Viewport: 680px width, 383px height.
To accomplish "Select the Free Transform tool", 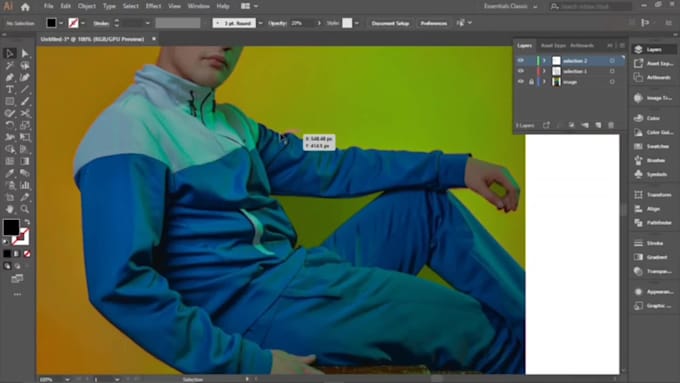I will [25, 137].
